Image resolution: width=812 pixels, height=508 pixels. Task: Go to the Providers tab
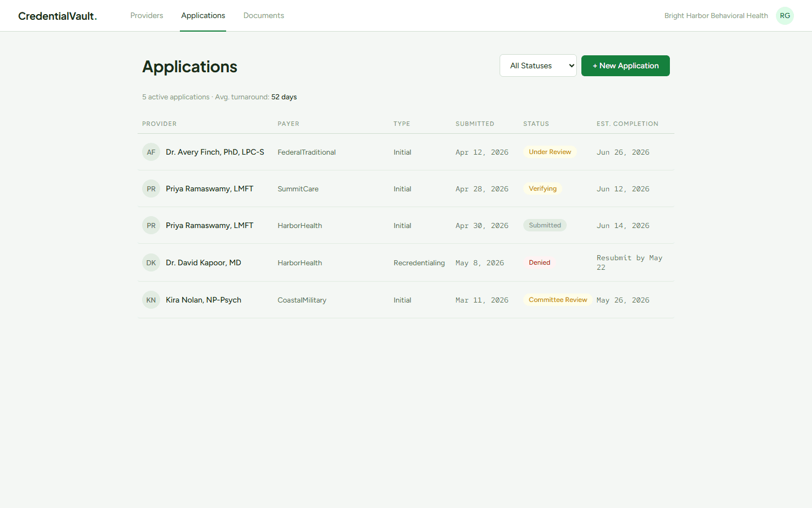click(147, 15)
